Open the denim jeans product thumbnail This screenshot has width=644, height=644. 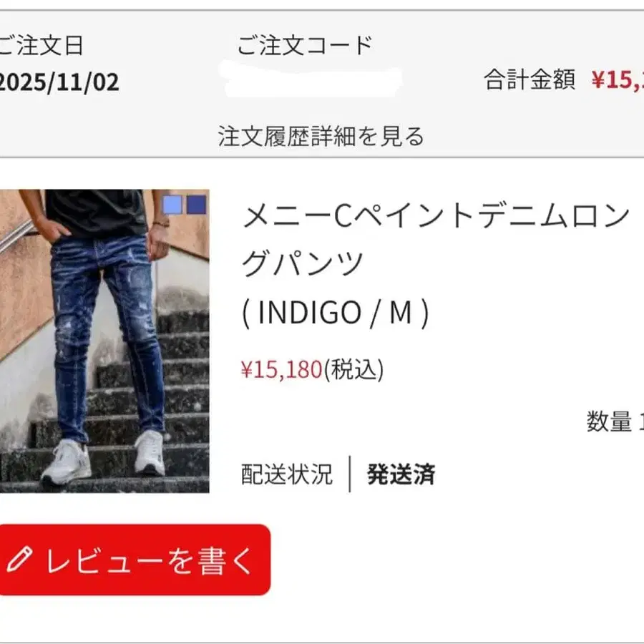point(104,341)
